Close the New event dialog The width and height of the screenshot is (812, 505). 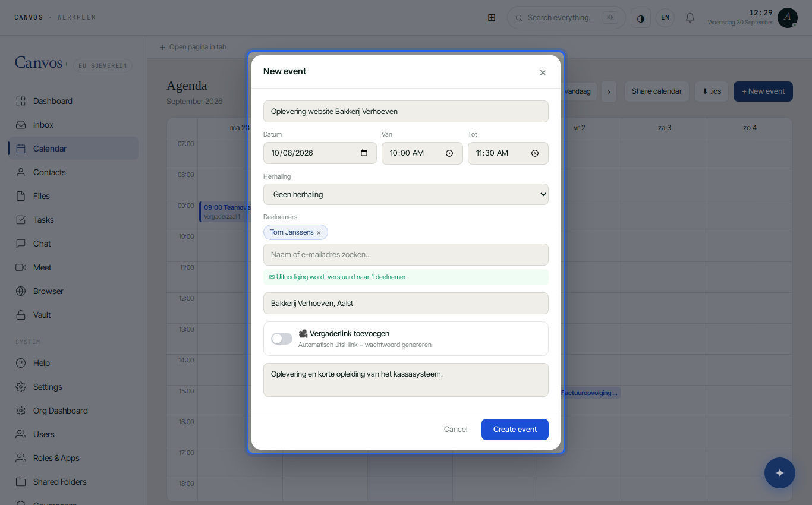point(543,72)
